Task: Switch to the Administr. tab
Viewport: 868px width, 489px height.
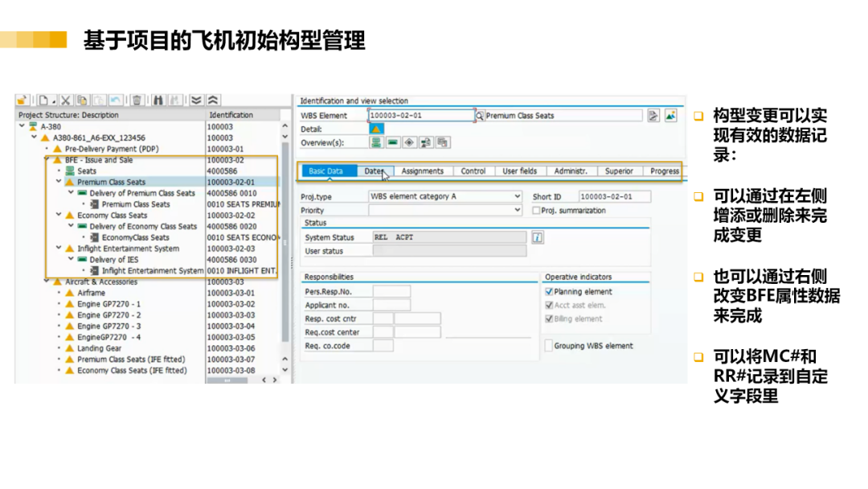Action: coord(571,171)
